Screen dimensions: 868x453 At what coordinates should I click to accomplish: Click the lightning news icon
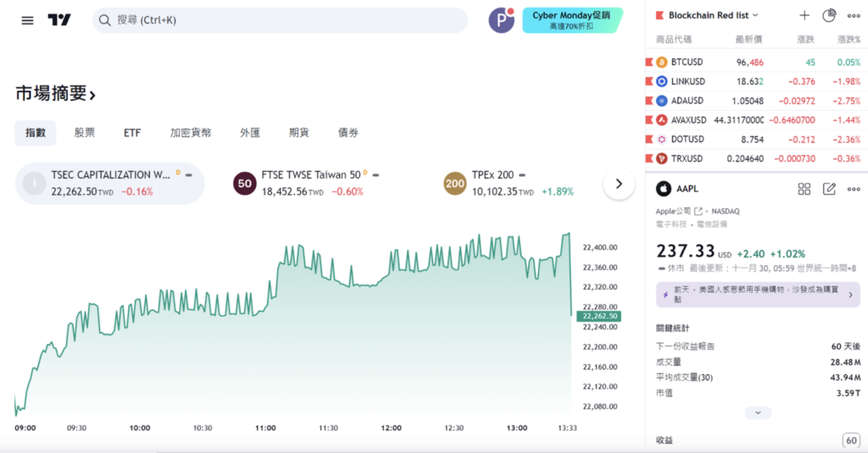665,295
